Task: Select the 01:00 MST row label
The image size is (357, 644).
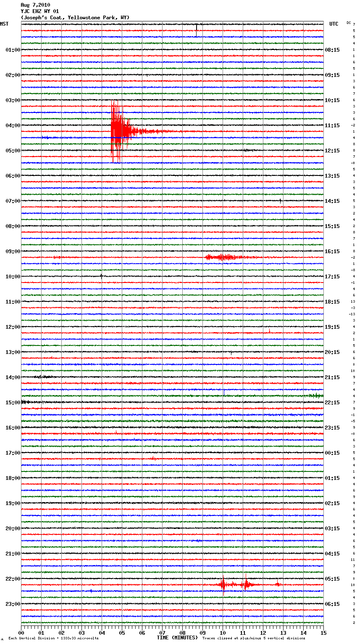Action: pyautogui.click(x=13, y=50)
